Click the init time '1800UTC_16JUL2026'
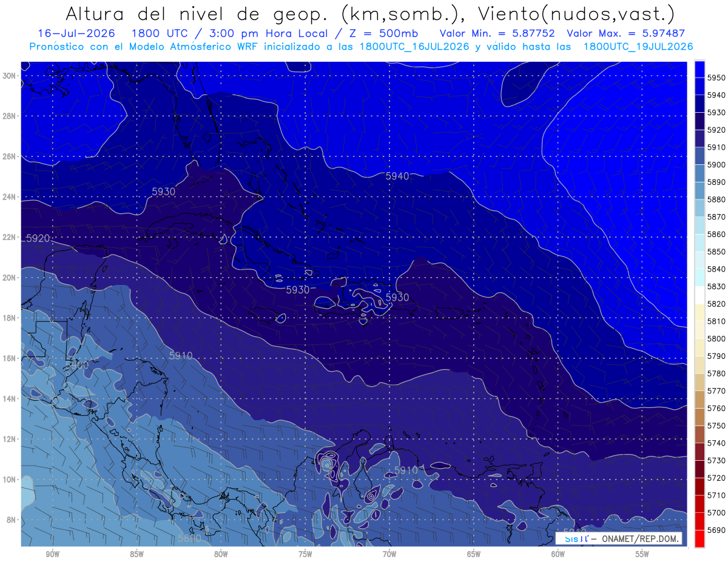This screenshot has height=562, width=728. 414,47
